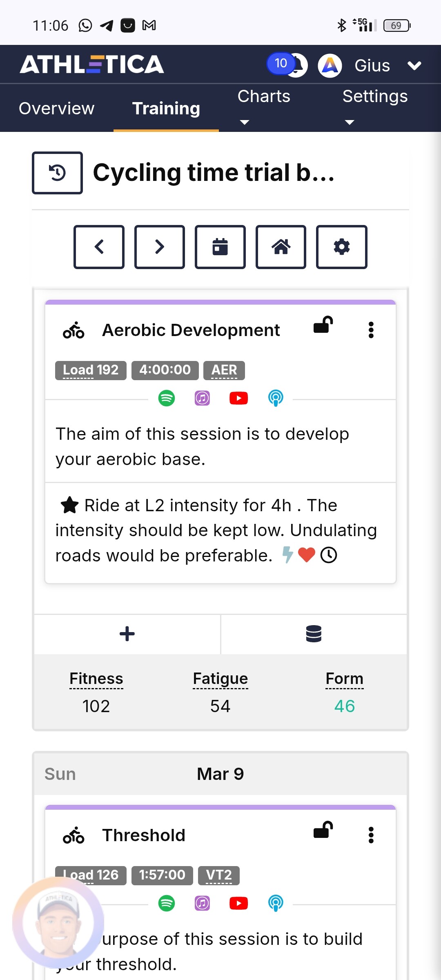The image size is (441, 980).
Task: Go to previous week arrow
Action: (x=99, y=247)
